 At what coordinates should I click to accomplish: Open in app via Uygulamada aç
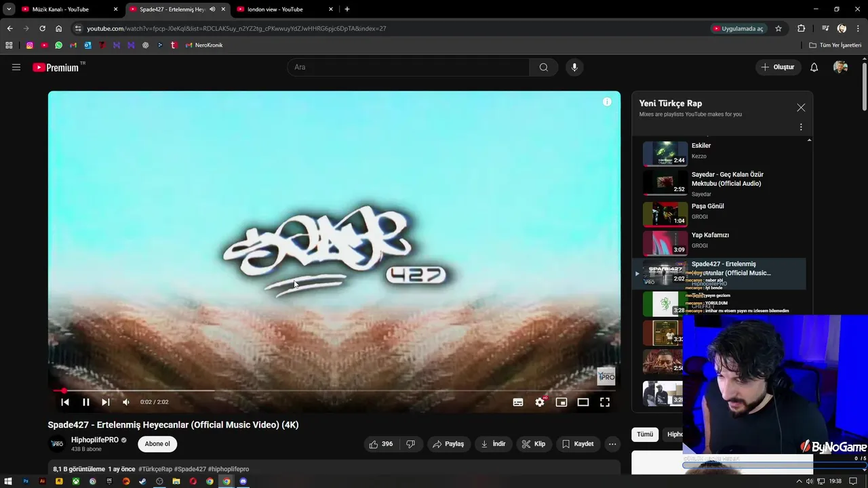click(738, 28)
